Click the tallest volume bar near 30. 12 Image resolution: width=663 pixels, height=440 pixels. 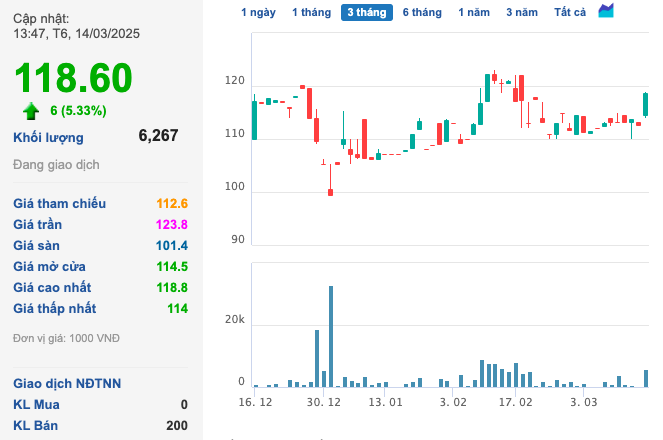coord(331,336)
